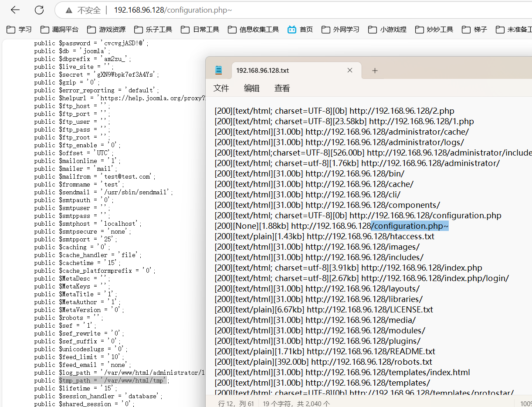Click the /plugins/ URL line

(x=318, y=341)
